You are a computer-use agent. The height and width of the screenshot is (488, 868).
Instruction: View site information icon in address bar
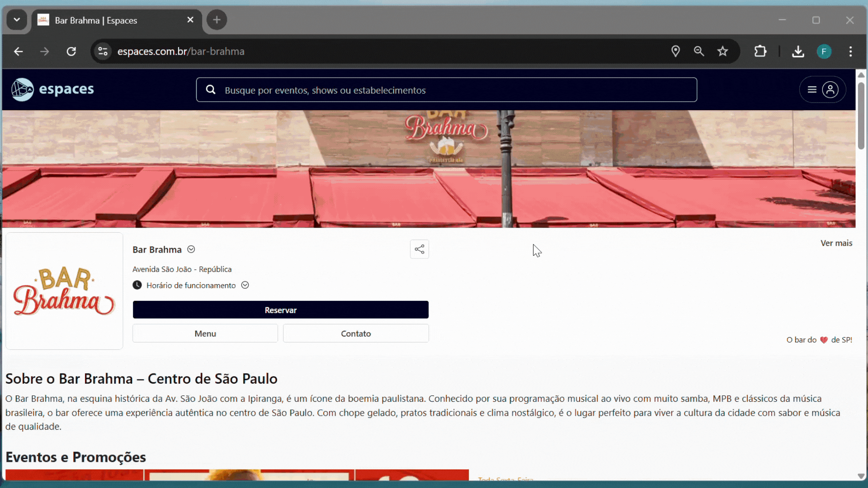(103, 52)
